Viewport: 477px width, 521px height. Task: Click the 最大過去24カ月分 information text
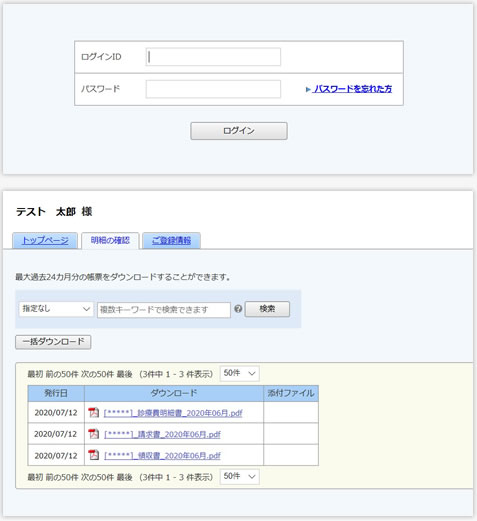(123, 277)
